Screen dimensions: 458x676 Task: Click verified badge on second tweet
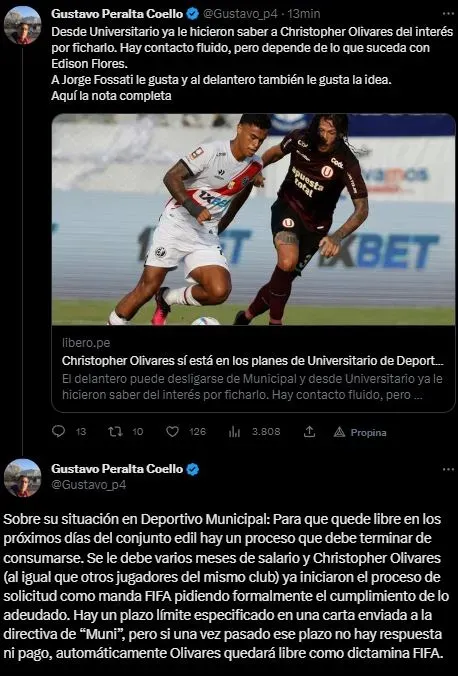tap(192, 469)
